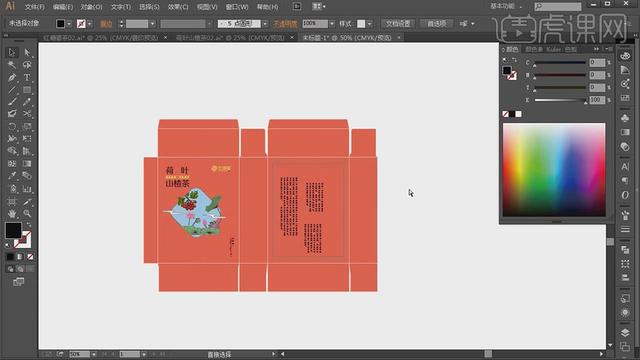Select the Rotate tool
640x360 pixels.
(12, 126)
